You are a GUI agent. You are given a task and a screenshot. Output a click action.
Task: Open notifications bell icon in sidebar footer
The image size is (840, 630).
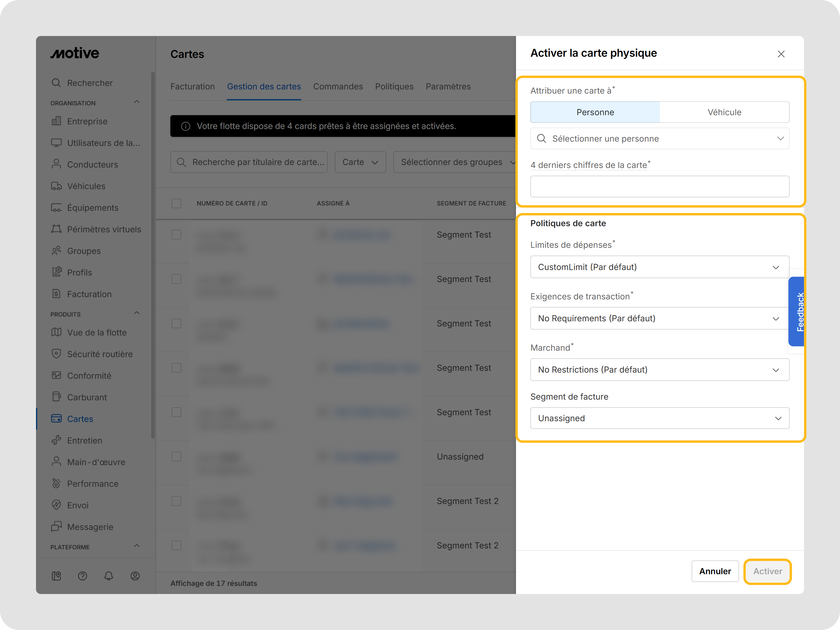109,576
